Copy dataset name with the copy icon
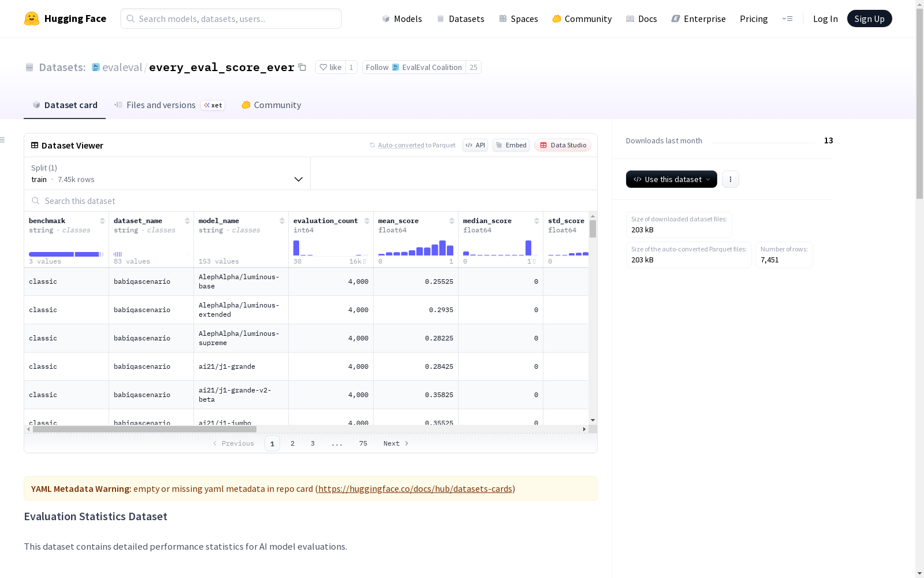The width and height of the screenshot is (924, 578). coord(302,67)
